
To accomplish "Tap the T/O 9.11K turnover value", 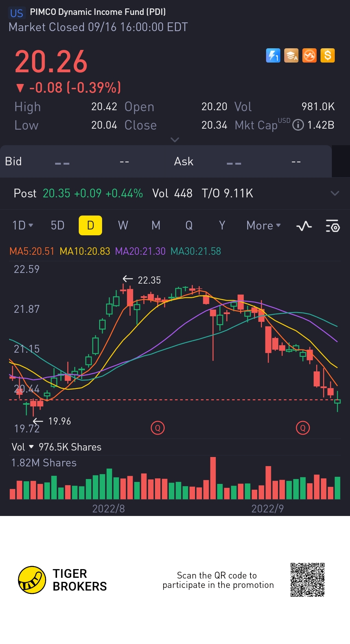I will 227,193.
